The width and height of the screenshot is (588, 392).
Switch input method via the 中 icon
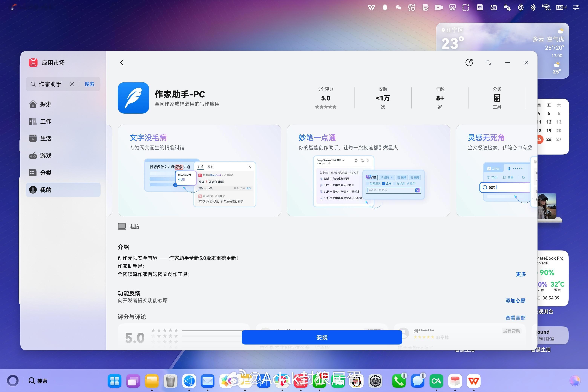coord(479,8)
